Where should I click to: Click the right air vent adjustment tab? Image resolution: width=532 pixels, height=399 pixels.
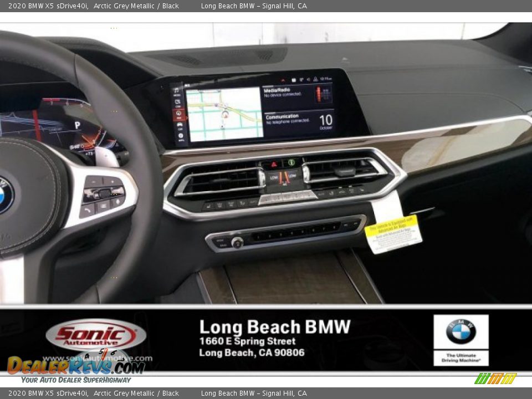[345, 172]
